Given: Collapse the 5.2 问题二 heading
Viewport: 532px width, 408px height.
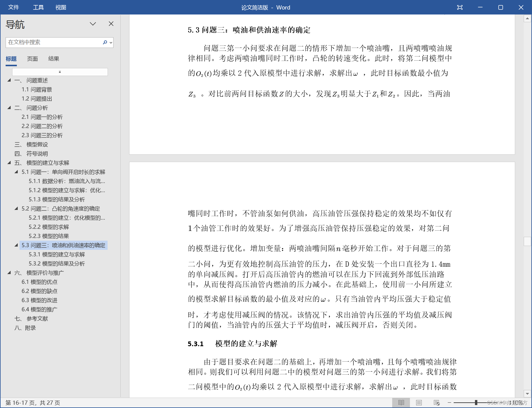Looking at the screenshot, I should coord(16,208).
